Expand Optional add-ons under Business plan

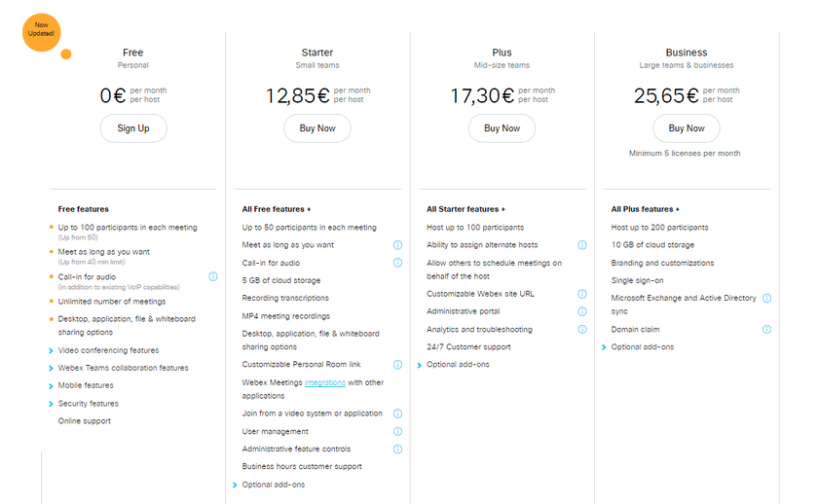(x=642, y=347)
